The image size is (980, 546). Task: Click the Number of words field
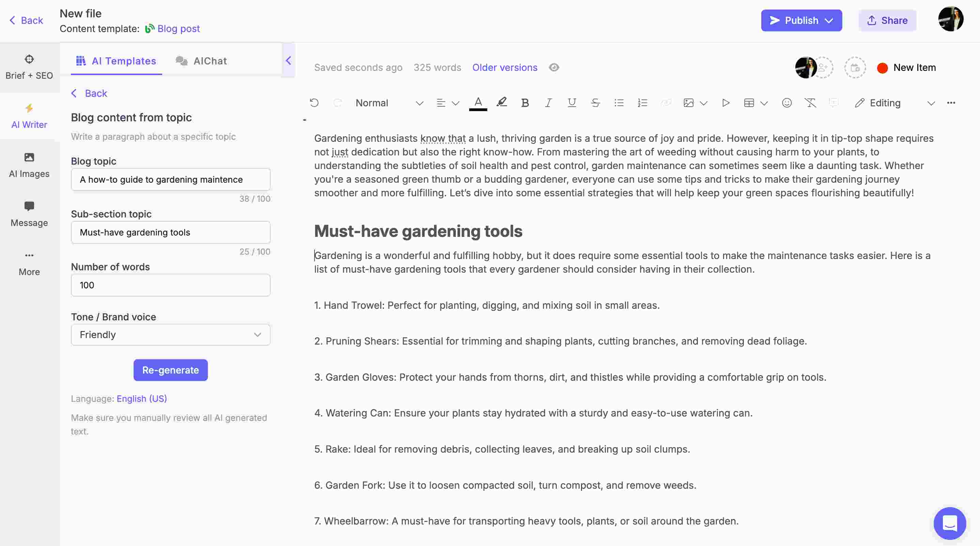170,285
